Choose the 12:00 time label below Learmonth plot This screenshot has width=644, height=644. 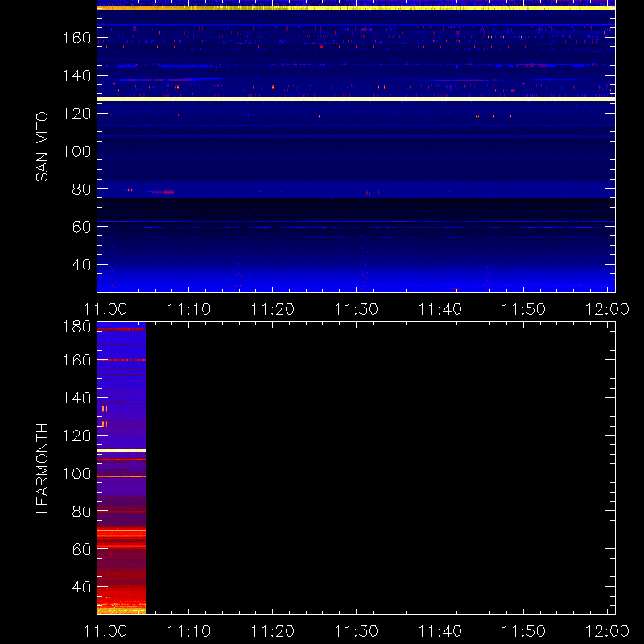[x=607, y=631]
